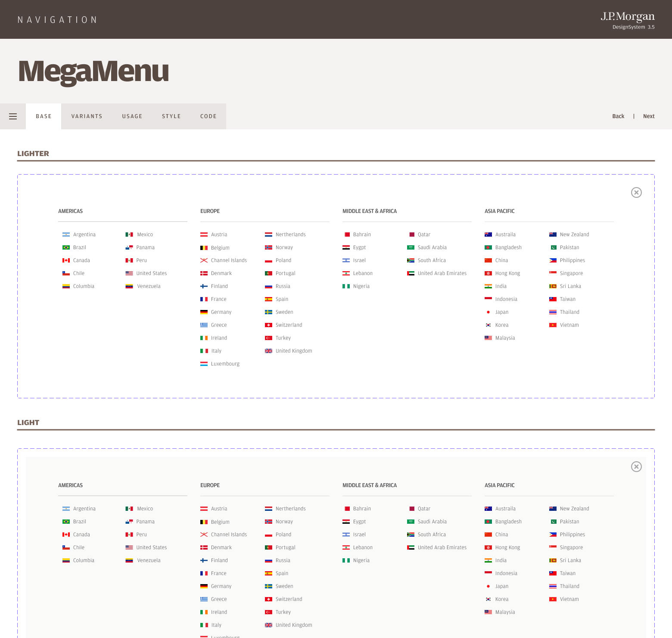Viewport: 672px width, 638px height.
Task: Click the Saudi Arabia flag in the Light panel
Action: pyautogui.click(x=411, y=522)
